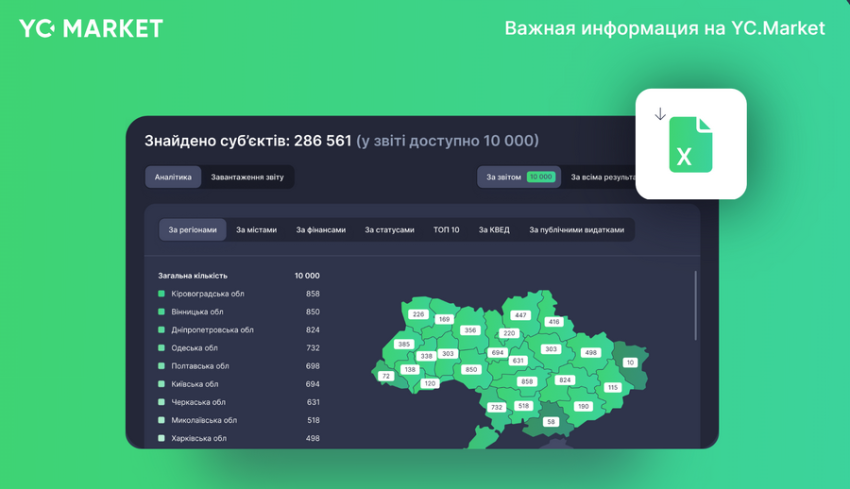Click the Знайдено суб'єктів: 286 561 heading
This screenshot has width=850, height=489.
tap(248, 141)
